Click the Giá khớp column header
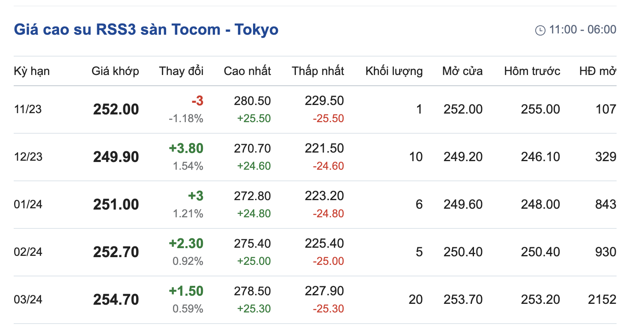Screen dimensions: 644x330 pyautogui.click(x=115, y=71)
